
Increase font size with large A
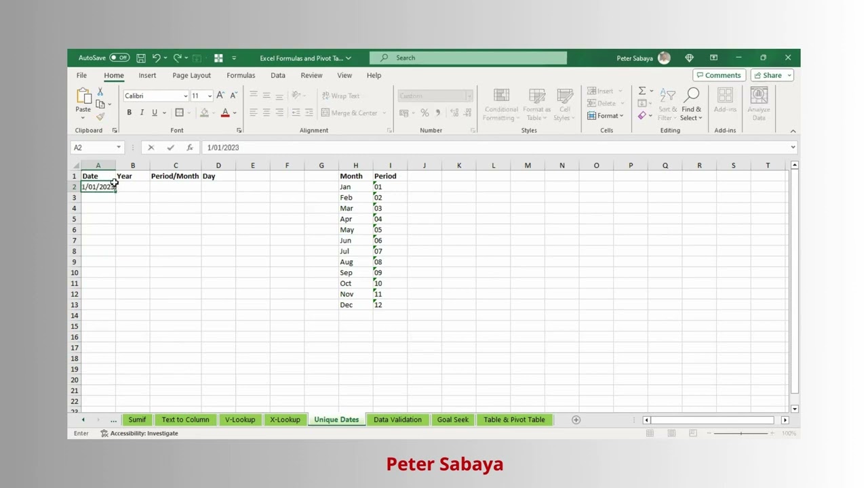click(x=220, y=96)
